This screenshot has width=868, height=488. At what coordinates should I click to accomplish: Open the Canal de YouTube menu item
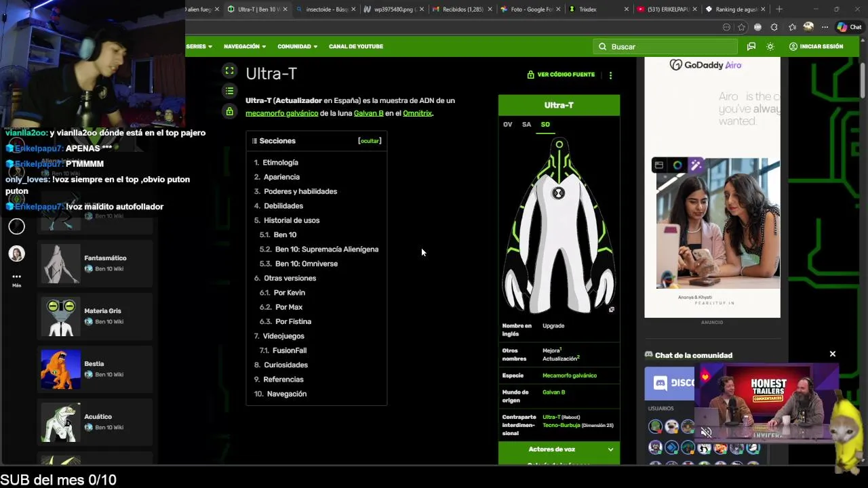pyautogui.click(x=356, y=47)
